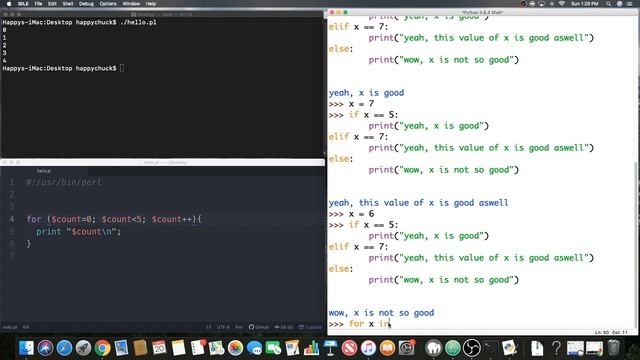Screen dimensions: 640x360
Task: Open the IDLE application menu
Action: click(23, 4)
